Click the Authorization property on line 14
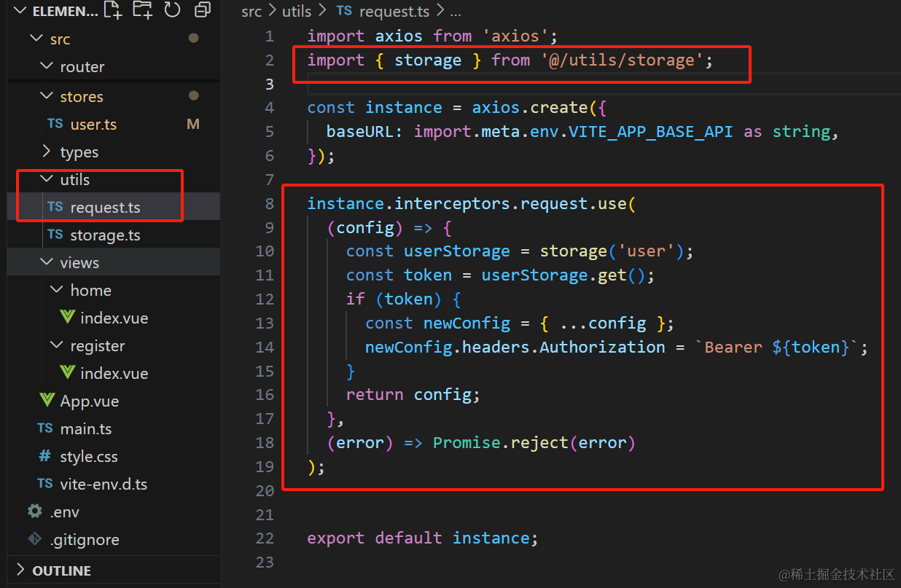 point(602,347)
